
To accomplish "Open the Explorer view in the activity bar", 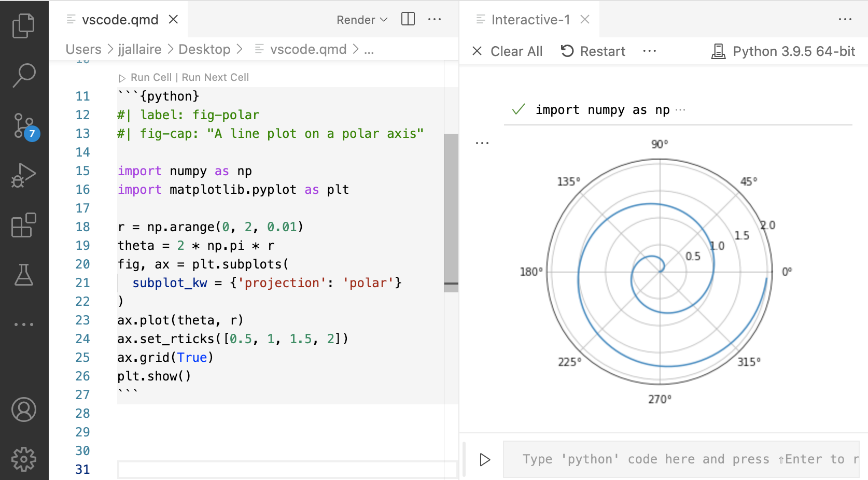I will (24, 24).
